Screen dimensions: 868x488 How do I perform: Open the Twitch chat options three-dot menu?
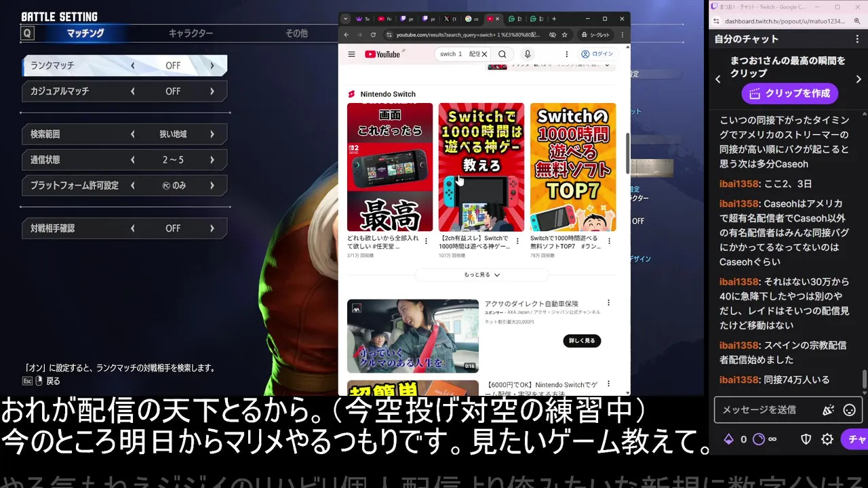click(856, 39)
